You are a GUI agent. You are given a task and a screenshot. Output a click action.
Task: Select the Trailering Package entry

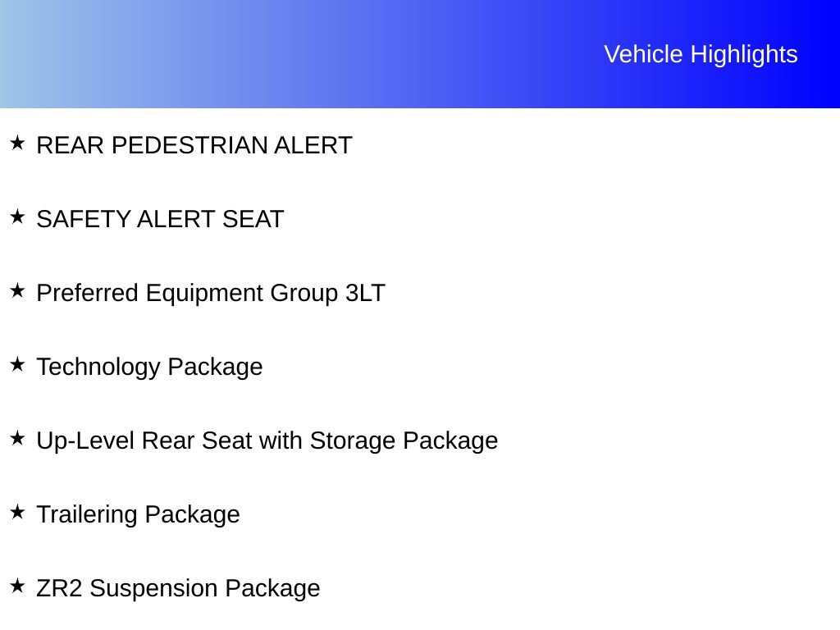click(x=138, y=514)
